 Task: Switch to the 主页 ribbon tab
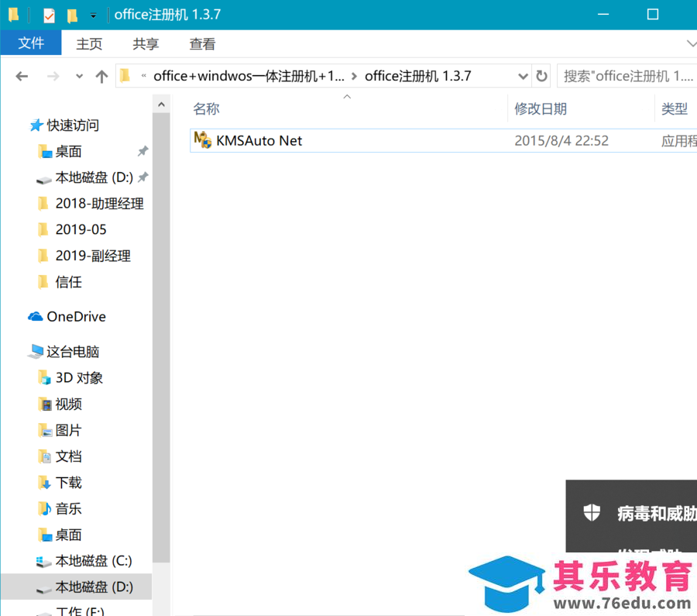pos(89,44)
